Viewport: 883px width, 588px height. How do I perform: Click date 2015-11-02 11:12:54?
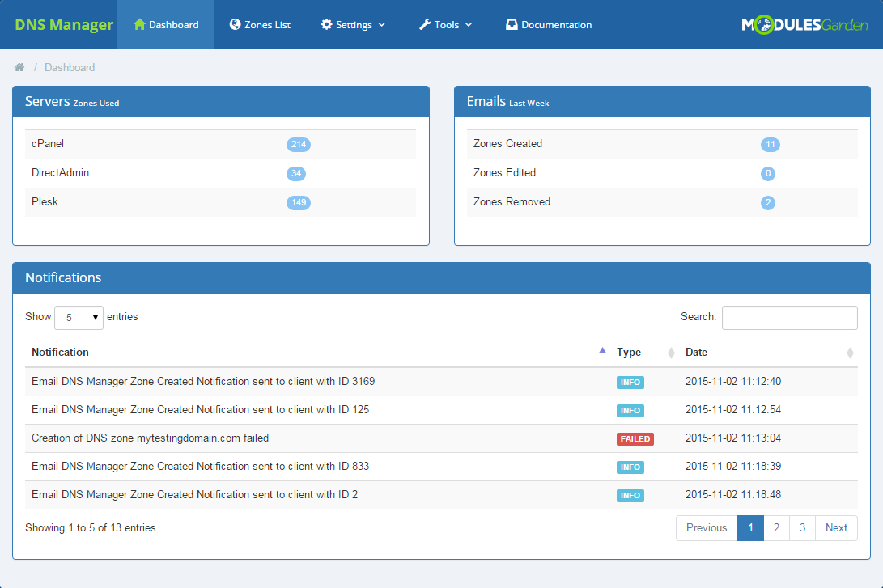pyautogui.click(x=733, y=409)
